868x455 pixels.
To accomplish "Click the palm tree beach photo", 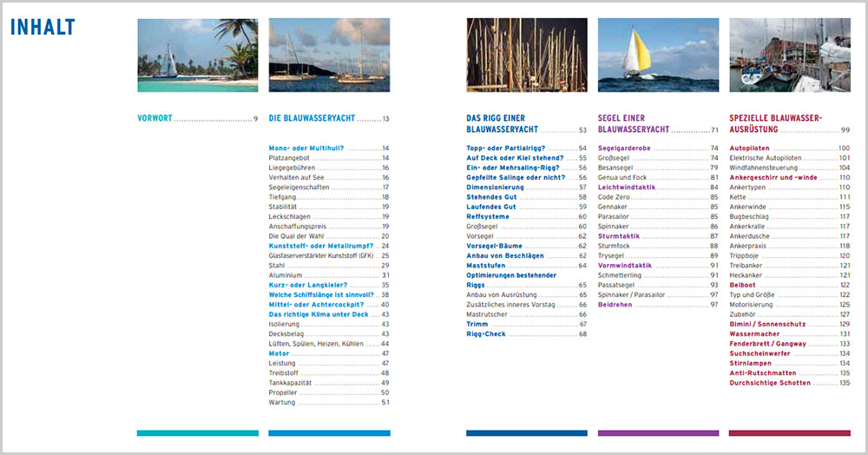I will click(x=198, y=55).
